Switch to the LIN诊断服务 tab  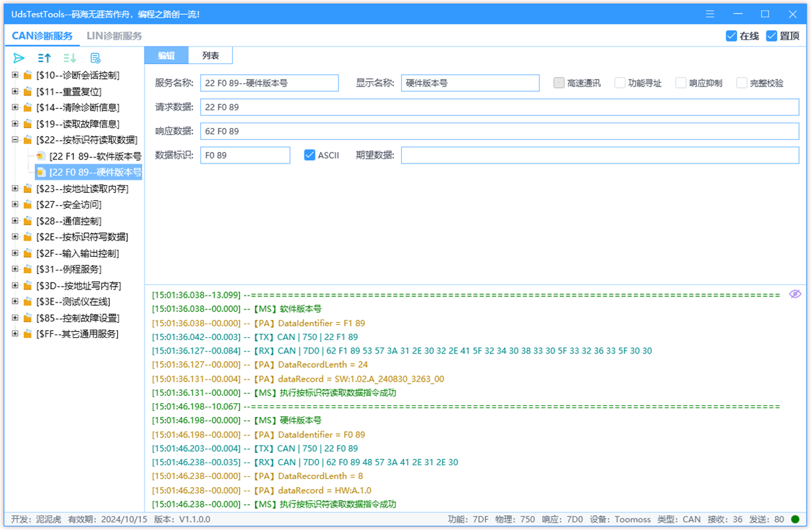(114, 35)
